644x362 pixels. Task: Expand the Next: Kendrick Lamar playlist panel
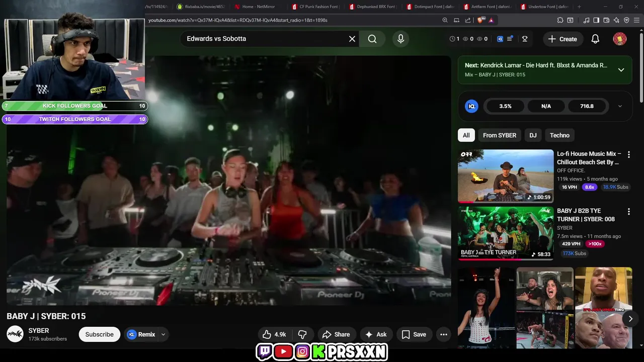[x=621, y=70]
